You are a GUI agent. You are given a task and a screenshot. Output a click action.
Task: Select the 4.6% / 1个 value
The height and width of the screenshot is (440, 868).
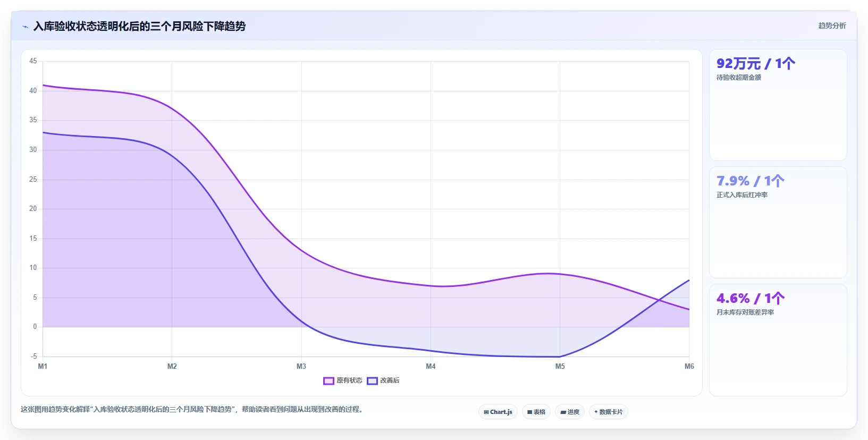[x=751, y=299]
